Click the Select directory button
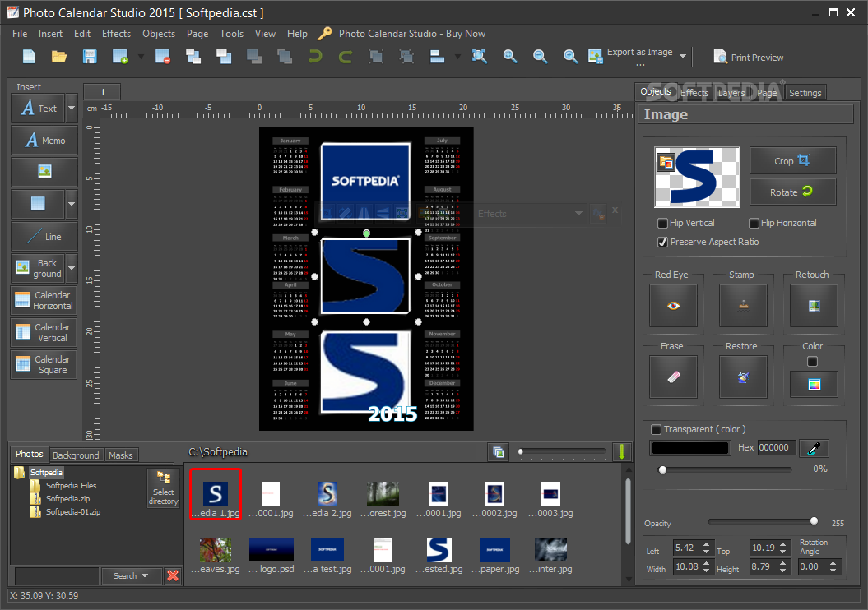This screenshot has height=610, width=868. (x=163, y=488)
